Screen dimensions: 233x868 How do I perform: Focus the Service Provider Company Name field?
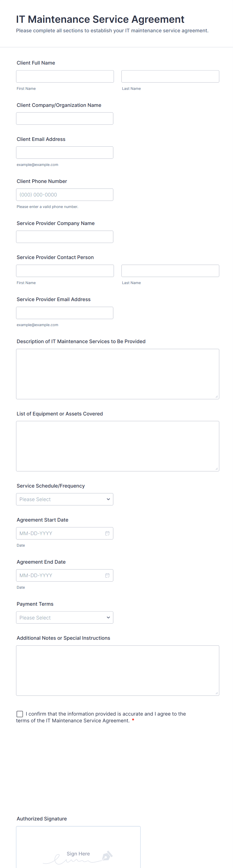(x=65, y=237)
